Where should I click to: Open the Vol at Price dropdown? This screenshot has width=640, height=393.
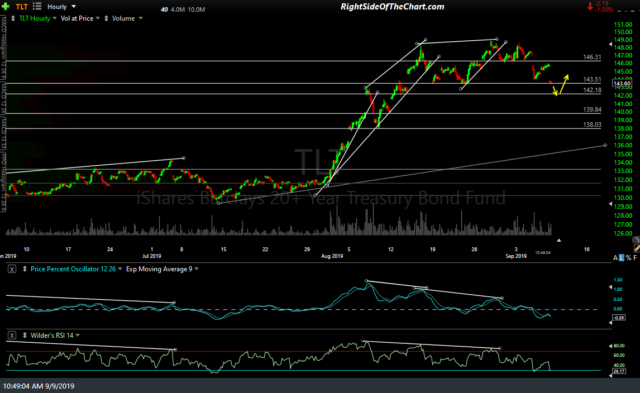click(98, 18)
